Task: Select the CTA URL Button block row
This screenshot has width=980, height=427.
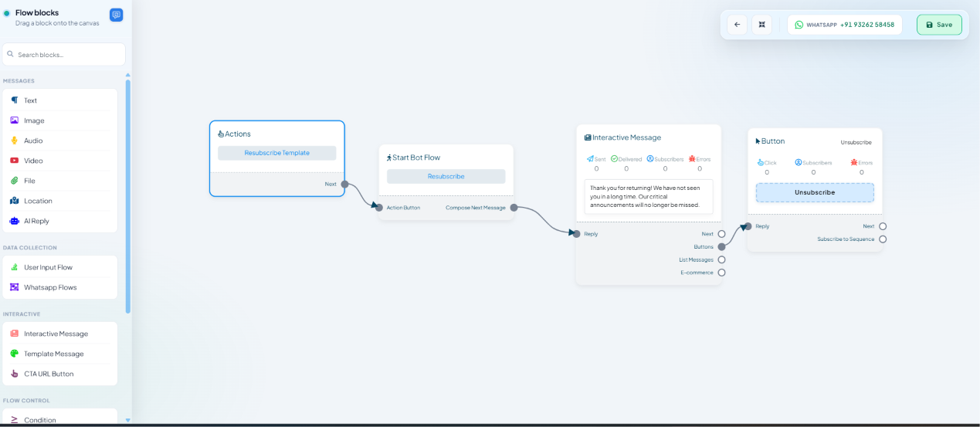Action: click(59, 374)
